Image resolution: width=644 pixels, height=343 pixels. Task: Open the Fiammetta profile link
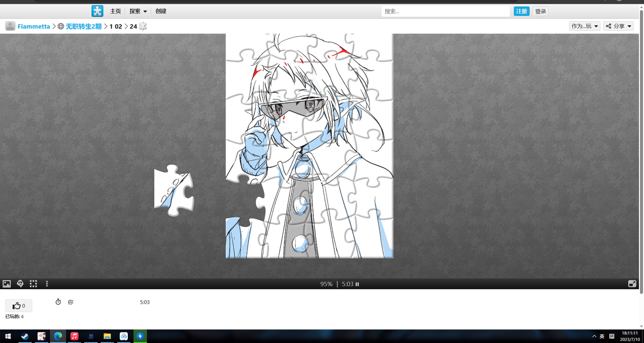(34, 26)
